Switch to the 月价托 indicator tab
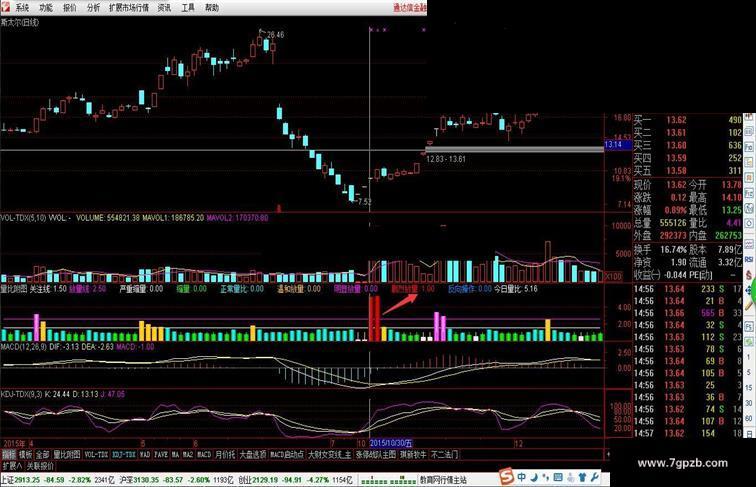Viewport: 756px width, 487px height. click(225, 454)
